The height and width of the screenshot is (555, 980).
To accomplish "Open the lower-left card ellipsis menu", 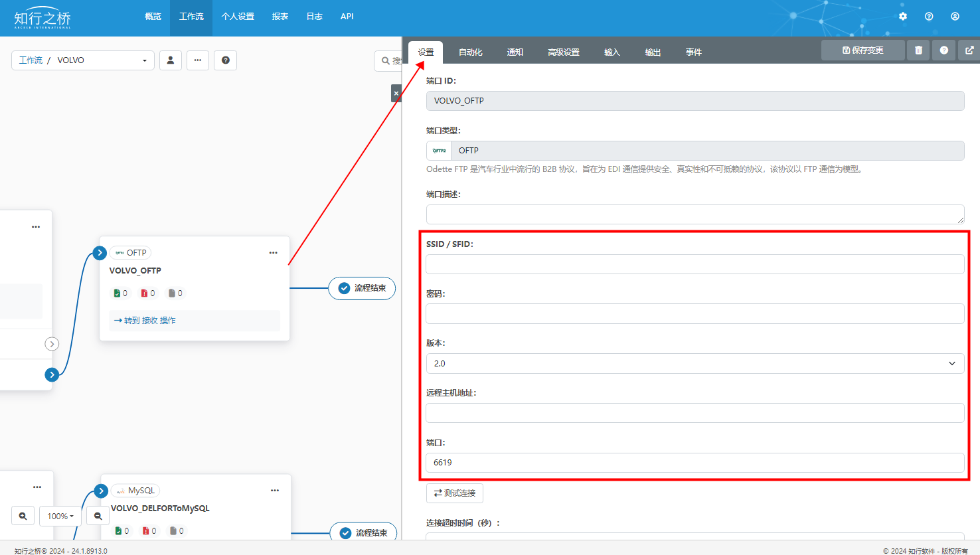I will click(x=37, y=487).
